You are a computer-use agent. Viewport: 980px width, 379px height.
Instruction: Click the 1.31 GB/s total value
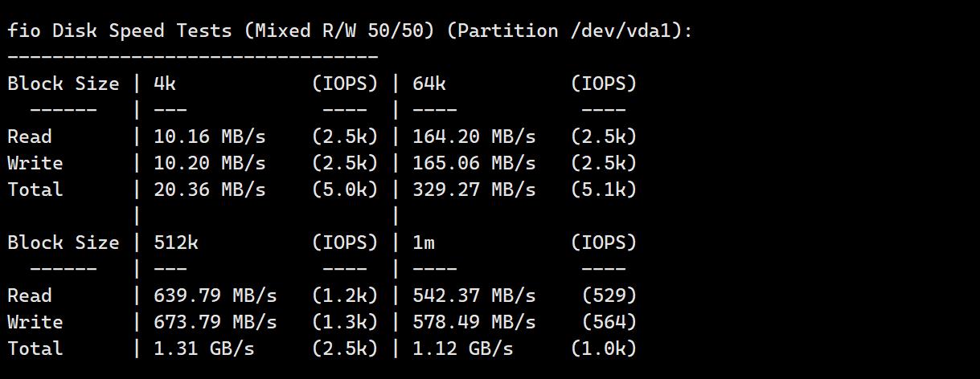(x=204, y=348)
